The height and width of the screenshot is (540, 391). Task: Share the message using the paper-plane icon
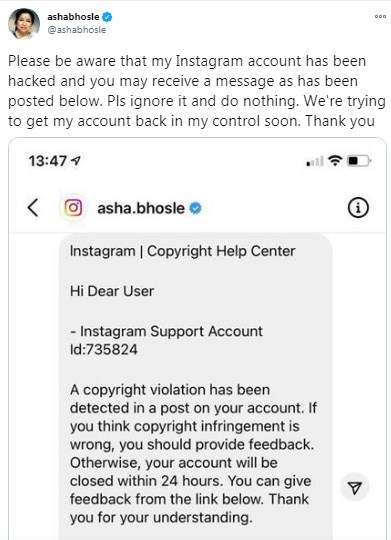tap(354, 487)
